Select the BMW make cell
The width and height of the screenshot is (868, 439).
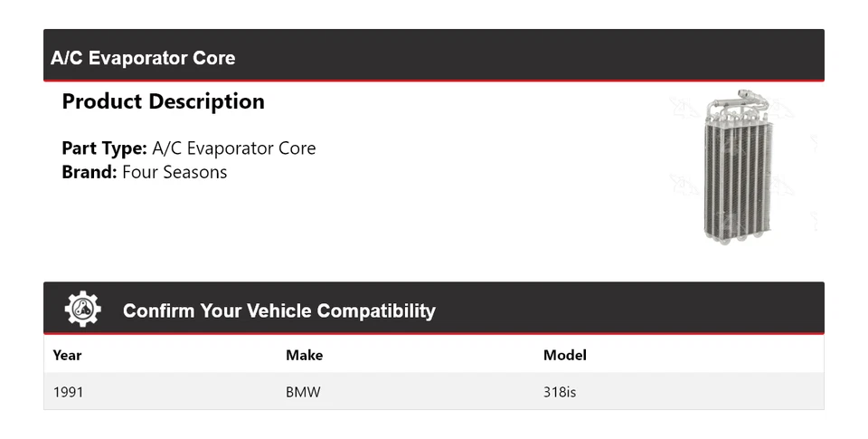click(x=303, y=393)
